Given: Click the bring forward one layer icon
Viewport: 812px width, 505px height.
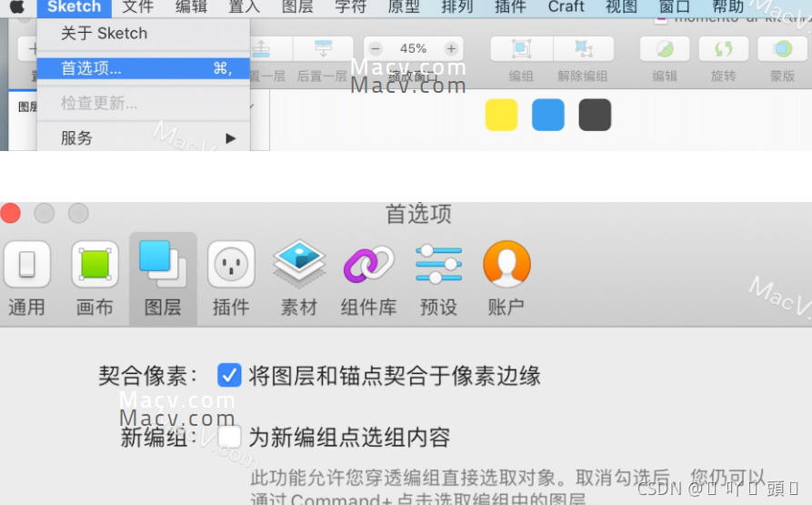Looking at the screenshot, I should pyautogui.click(x=262, y=49).
